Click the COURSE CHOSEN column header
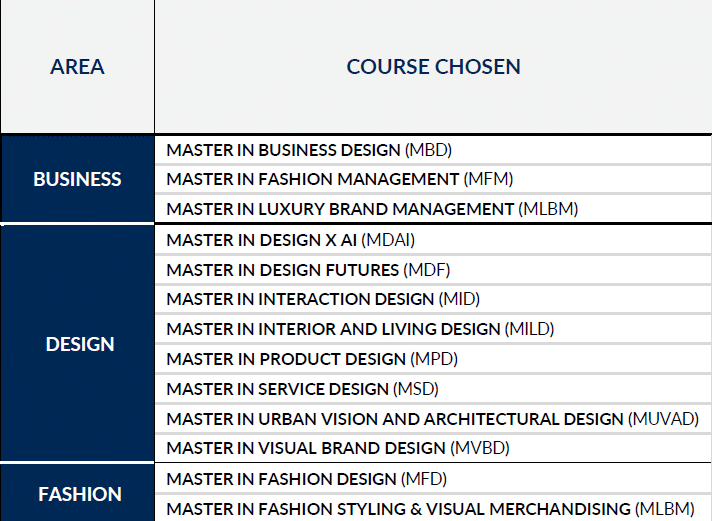 click(433, 67)
